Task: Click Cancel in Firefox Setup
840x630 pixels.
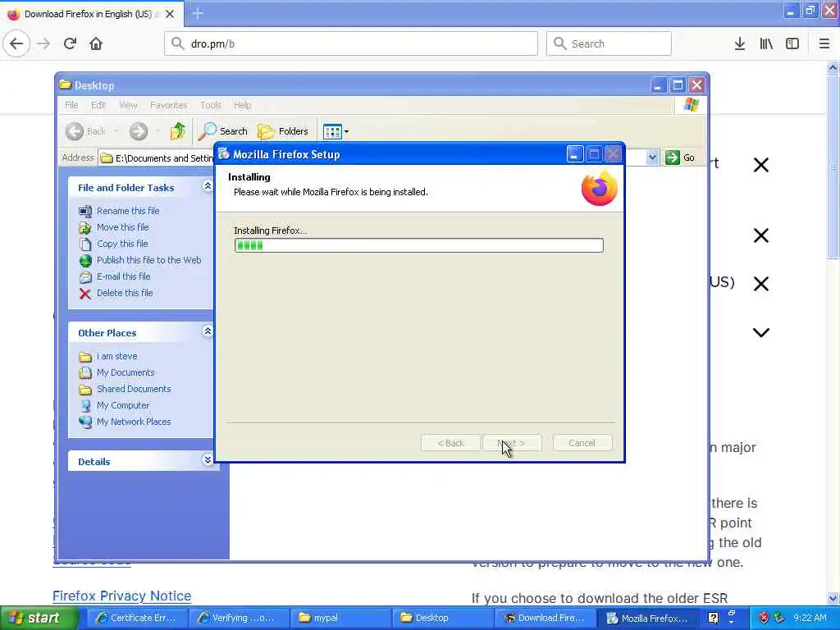Action: coord(582,443)
